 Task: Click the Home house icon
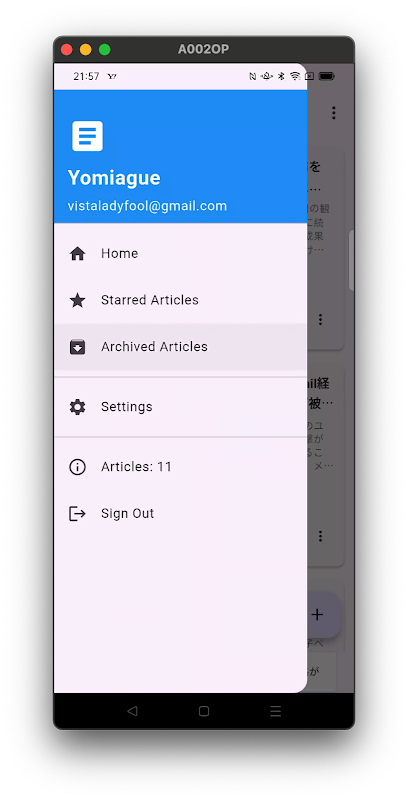(78, 254)
